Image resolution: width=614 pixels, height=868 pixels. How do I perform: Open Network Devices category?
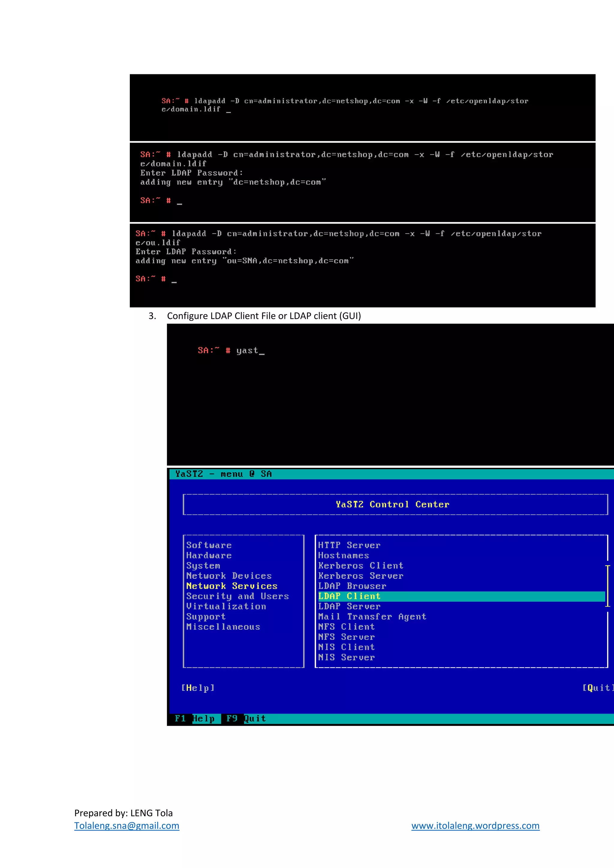[229, 576]
